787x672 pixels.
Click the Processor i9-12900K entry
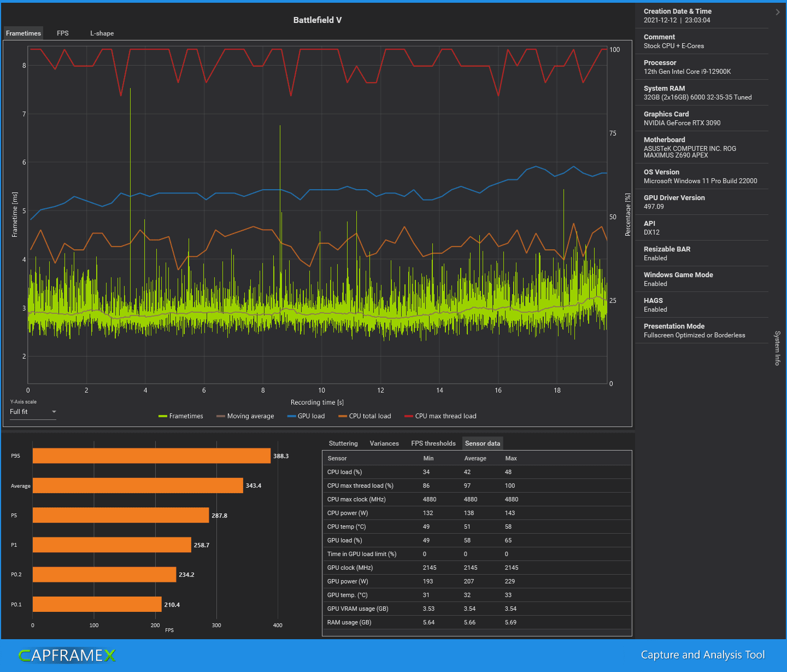click(702, 67)
